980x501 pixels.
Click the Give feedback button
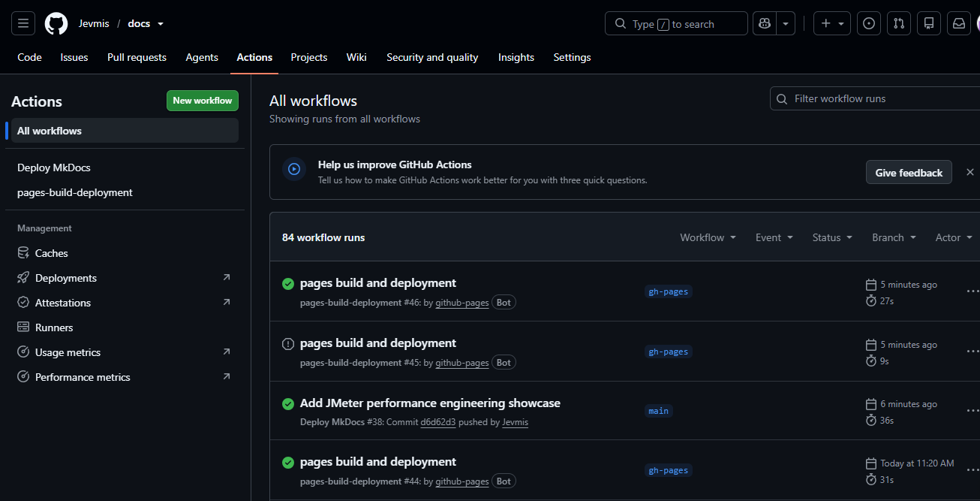[909, 172]
